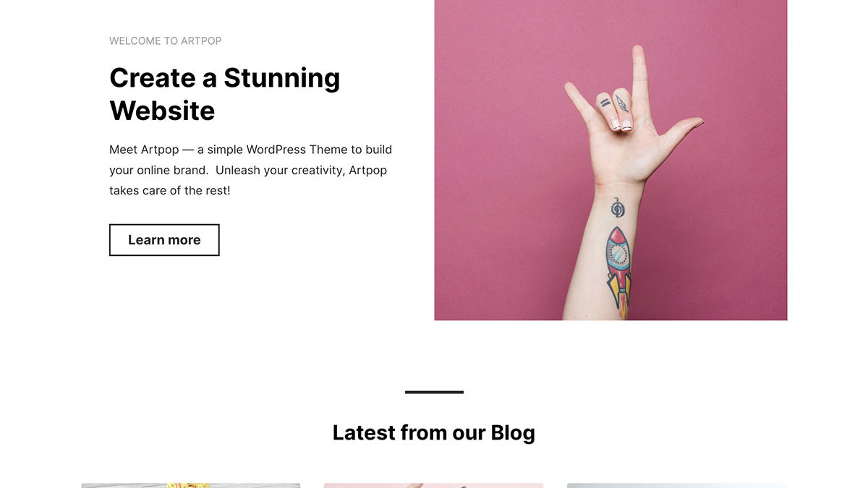The height and width of the screenshot is (488, 868).
Task: Click the Learn more button
Action: tap(164, 240)
